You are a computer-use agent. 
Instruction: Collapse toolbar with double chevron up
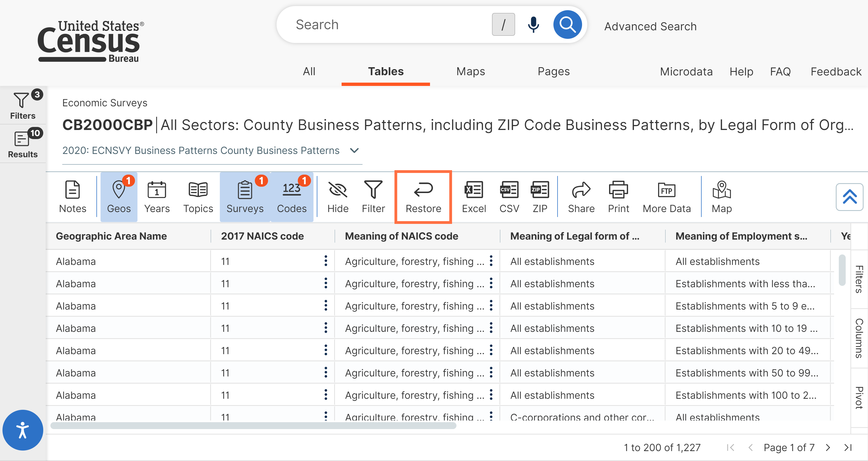click(x=850, y=197)
